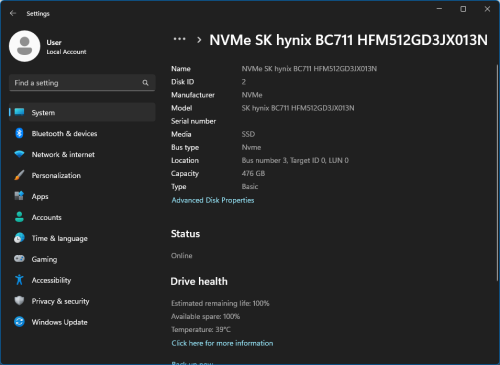The image size is (500, 365).
Task: Go to Apps settings
Action: [82, 196]
